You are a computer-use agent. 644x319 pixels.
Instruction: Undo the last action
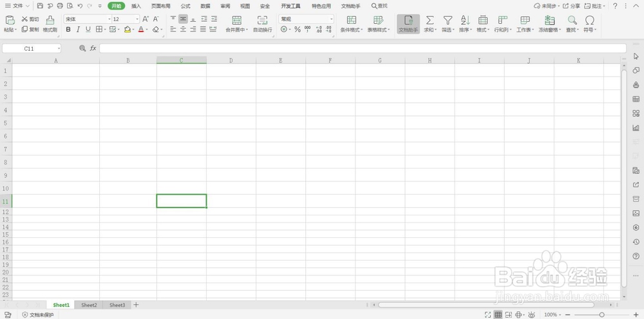tap(80, 6)
